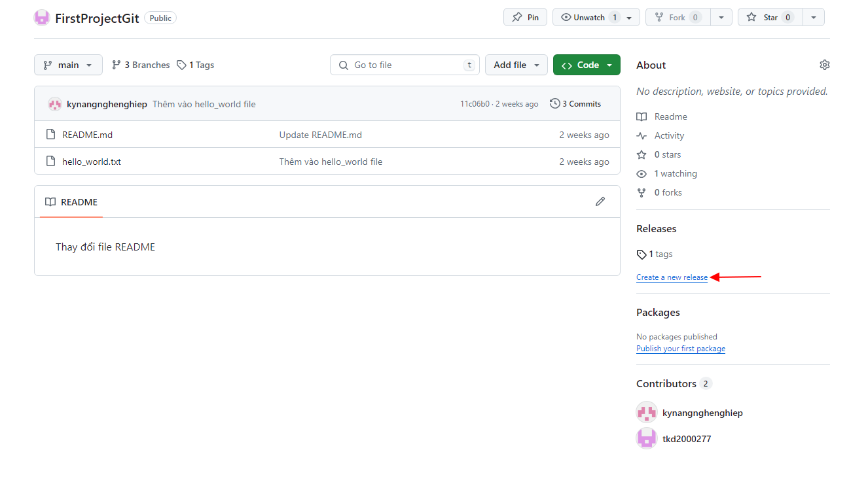View the 3 Branches list
The width and height of the screenshot is (868, 484).
point(141,65)
